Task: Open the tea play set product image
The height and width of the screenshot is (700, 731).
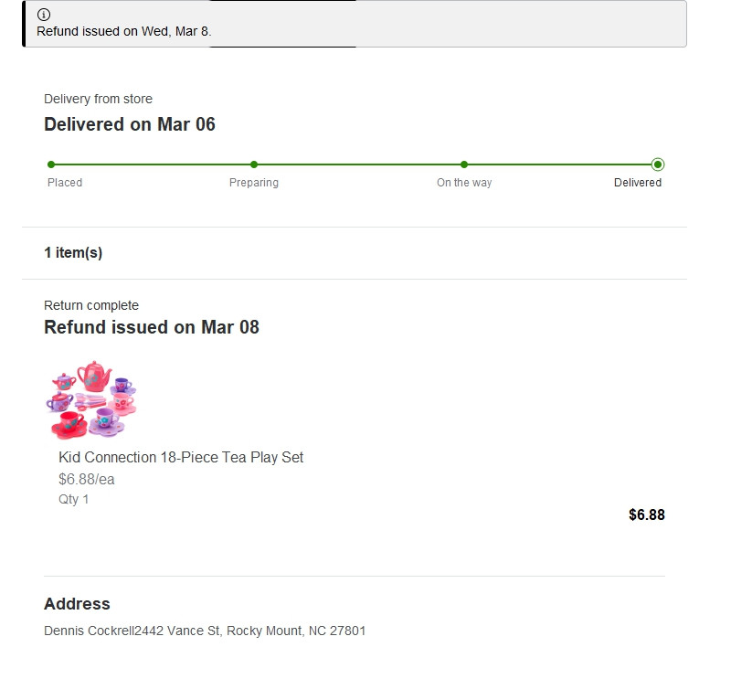Action: (91, 399)
